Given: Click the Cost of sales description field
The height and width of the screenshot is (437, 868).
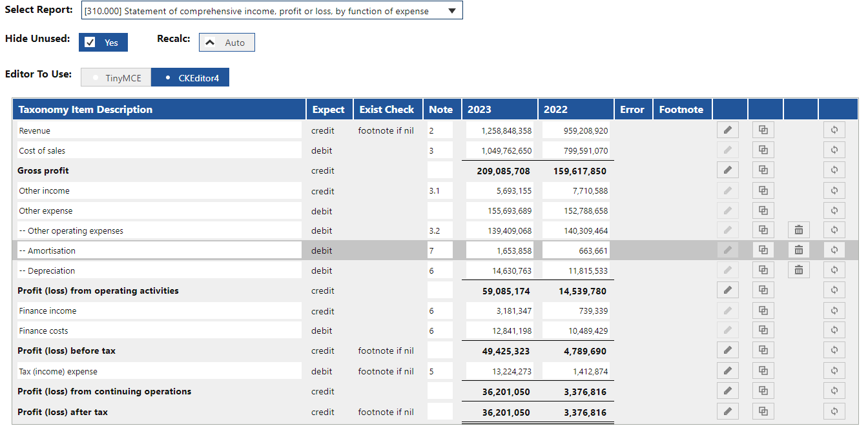Looking at the screenshot, I should pos(159,150).
